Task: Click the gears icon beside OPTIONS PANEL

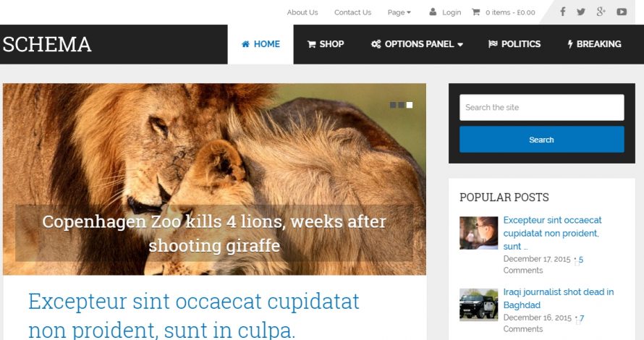Action: tap(376, 44)
